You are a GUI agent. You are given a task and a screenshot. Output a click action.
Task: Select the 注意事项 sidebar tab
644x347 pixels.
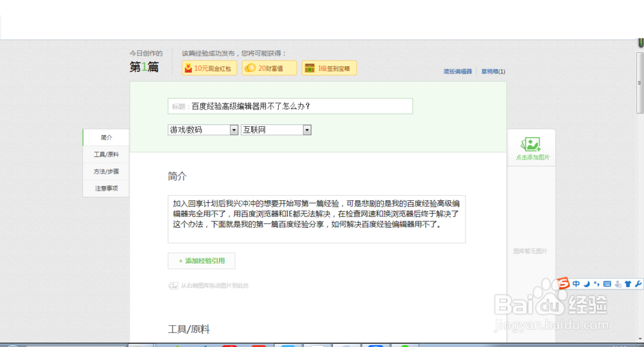106,189
